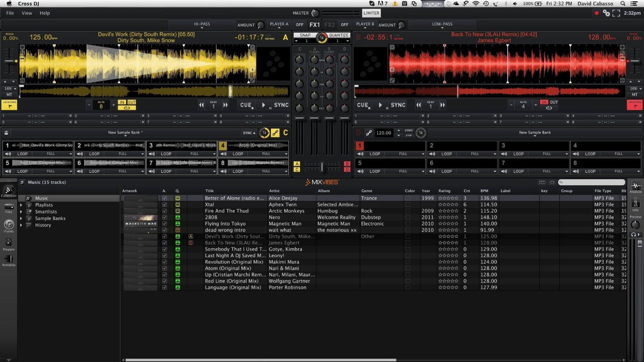The width and height of the screenshot is (644, 362).
Task: Select the Music item in collection tree
Action: [x=41, y=198]
